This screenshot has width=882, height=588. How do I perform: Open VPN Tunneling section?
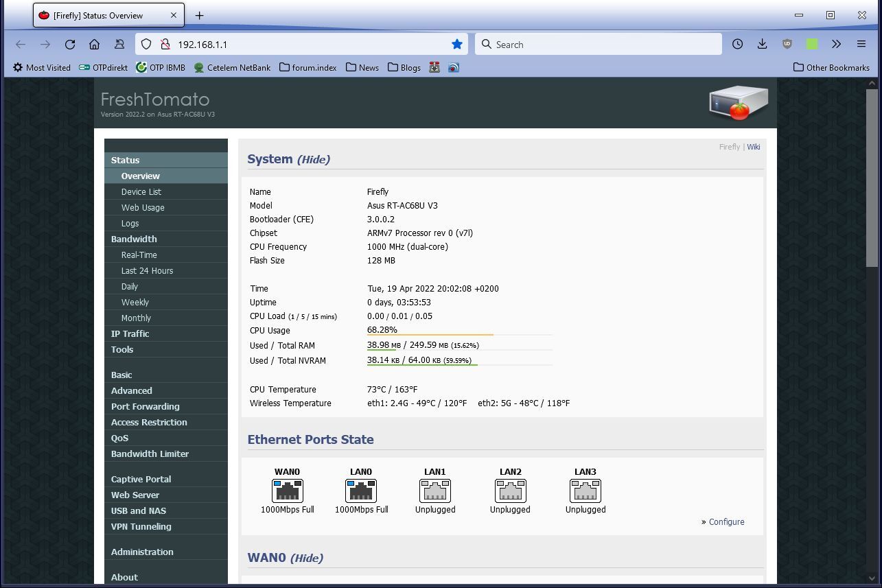click(x=166, y=526)
